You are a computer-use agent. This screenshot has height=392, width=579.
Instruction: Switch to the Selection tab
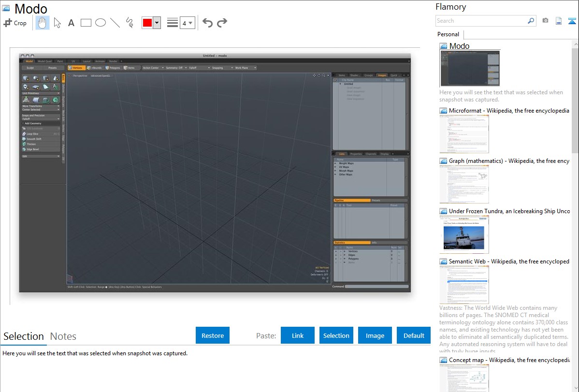point(24,336)
